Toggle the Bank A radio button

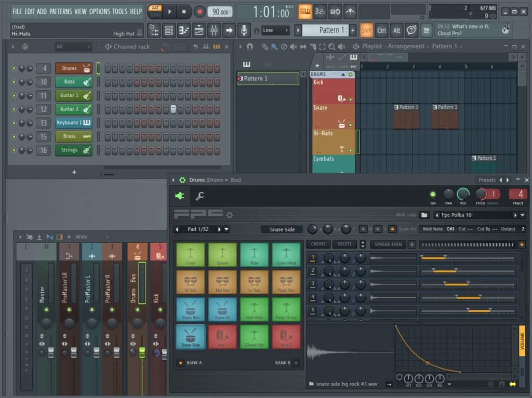[180, 363]
